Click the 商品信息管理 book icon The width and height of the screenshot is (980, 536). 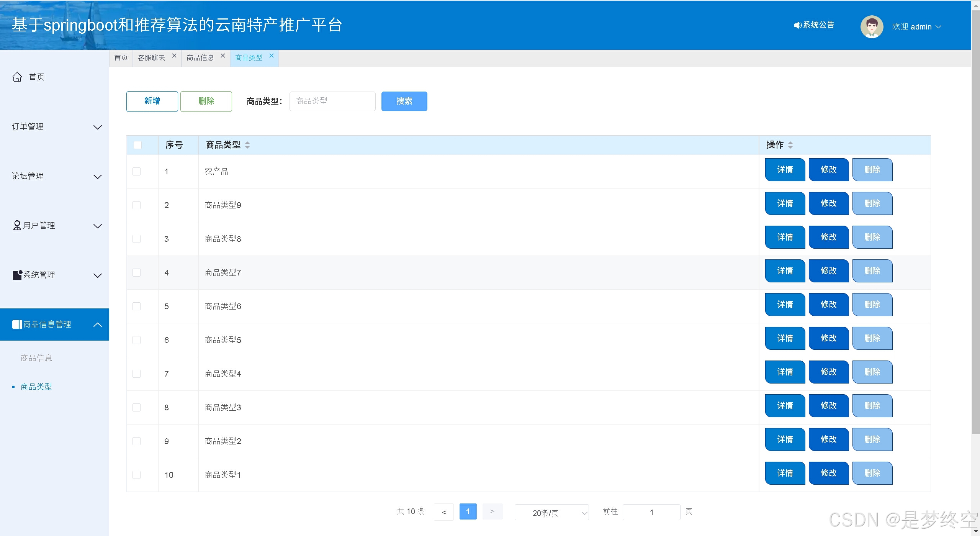click(17, 324)
